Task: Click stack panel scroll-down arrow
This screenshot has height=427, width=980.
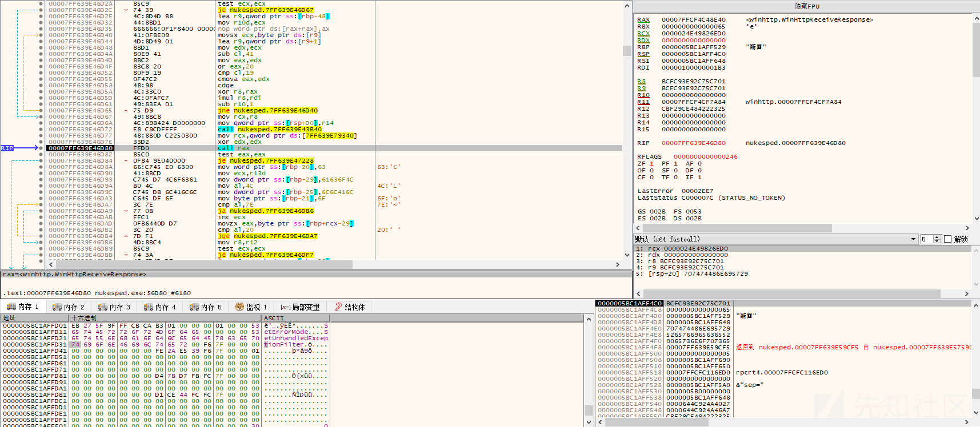Action: click(976, 412)
